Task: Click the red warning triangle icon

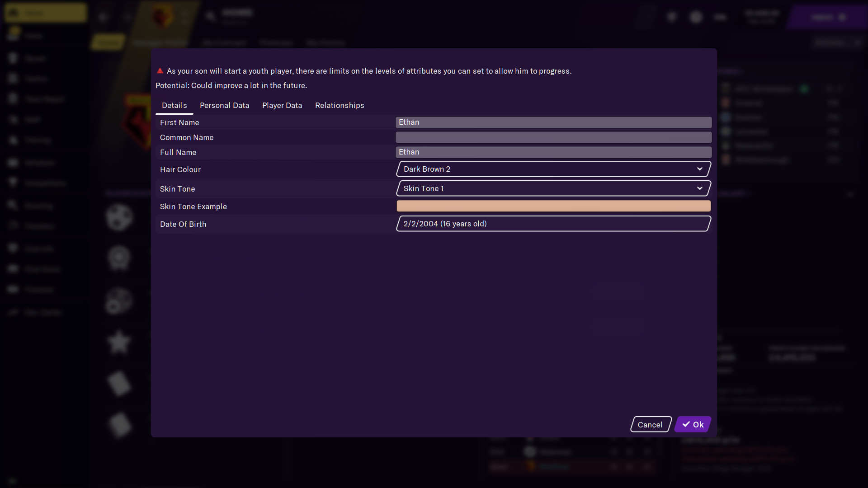Action: coord(160,71)
